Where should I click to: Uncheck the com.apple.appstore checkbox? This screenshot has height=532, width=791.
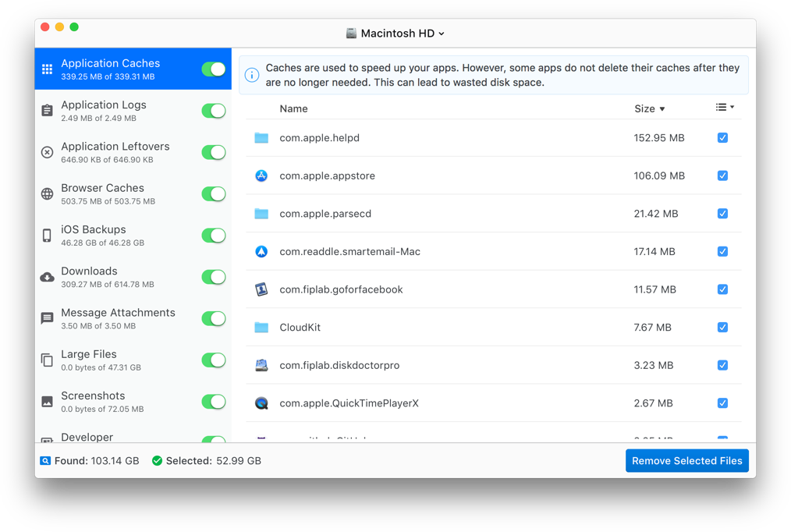[722, 176]
